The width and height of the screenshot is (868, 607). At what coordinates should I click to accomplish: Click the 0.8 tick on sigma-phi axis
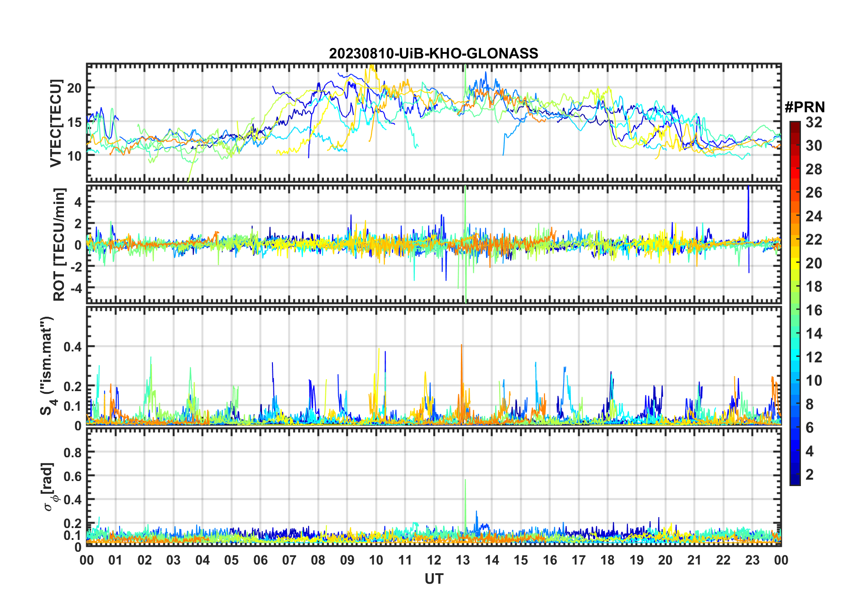[x=72, y=452]
